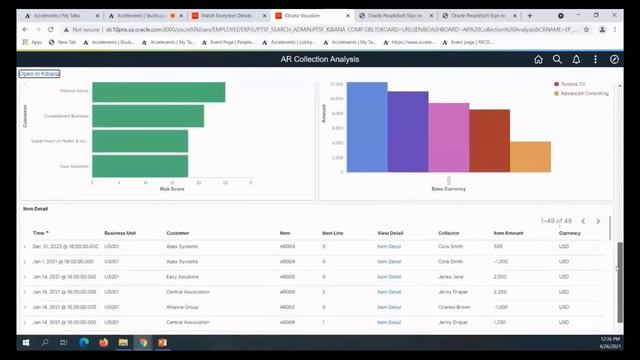Open the Apps grid shortcut in bookmarks bar
Image resolution: width=640 pixels, height=360 pixels.
pyautogui.click(x=32, y=42)
